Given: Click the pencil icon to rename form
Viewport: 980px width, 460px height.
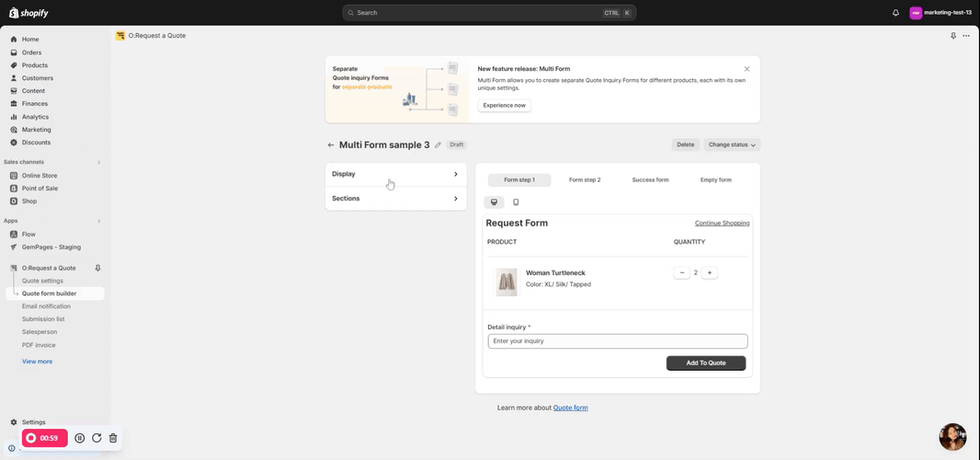Looking at the screenshot, I should [438, 145].
